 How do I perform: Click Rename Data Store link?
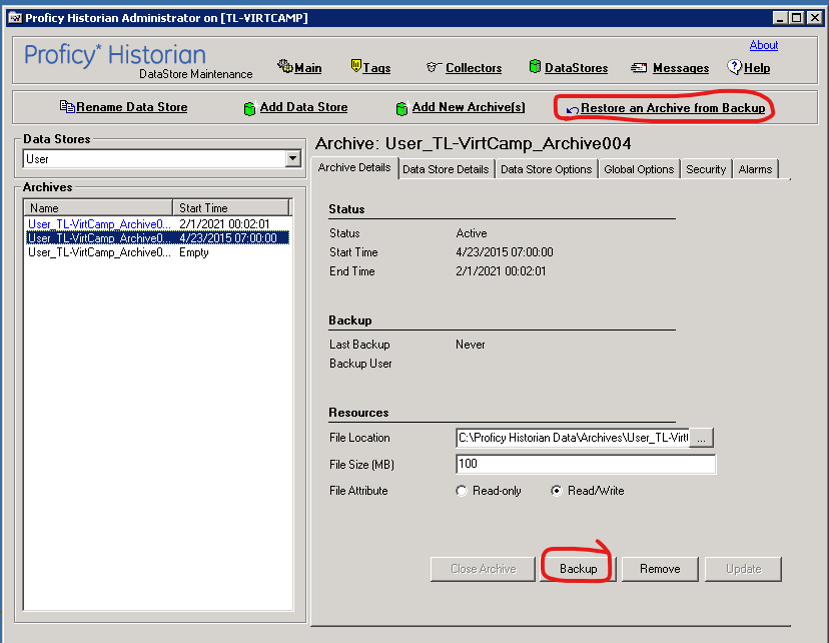tap(132, 107)
